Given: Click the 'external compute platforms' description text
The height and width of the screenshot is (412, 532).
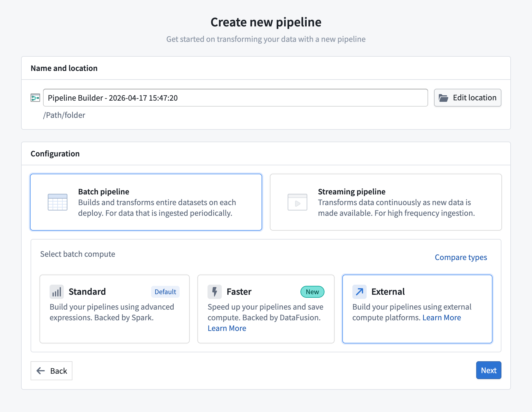Looking at the screenshot, I should (412, 312).
